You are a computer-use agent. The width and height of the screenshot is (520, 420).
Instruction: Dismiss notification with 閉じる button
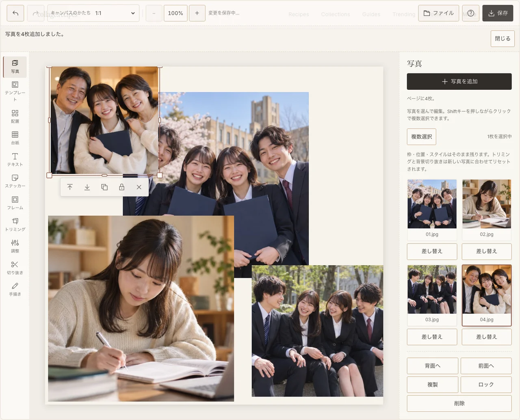503,39
